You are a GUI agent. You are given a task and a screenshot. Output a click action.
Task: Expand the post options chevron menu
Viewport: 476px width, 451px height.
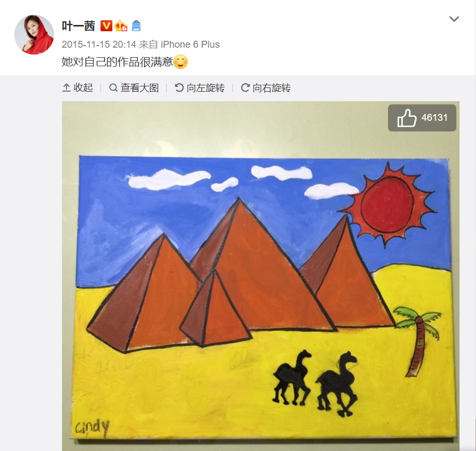[454, 19]
